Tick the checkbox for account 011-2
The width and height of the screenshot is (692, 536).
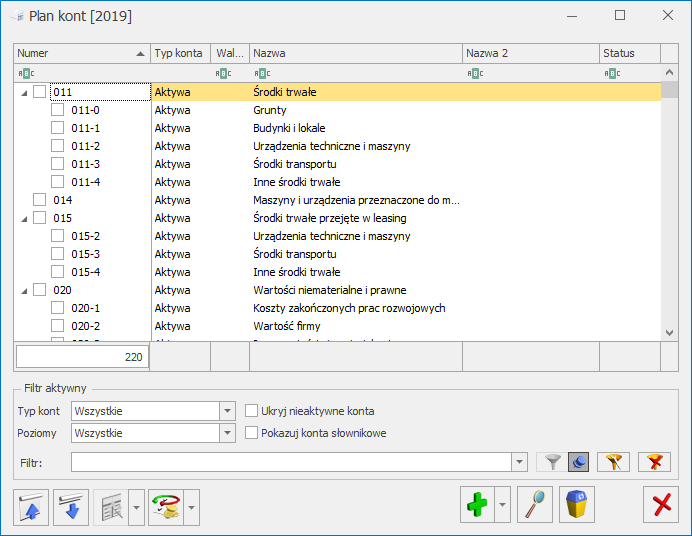pyautogui.click(x=58, y=146)
